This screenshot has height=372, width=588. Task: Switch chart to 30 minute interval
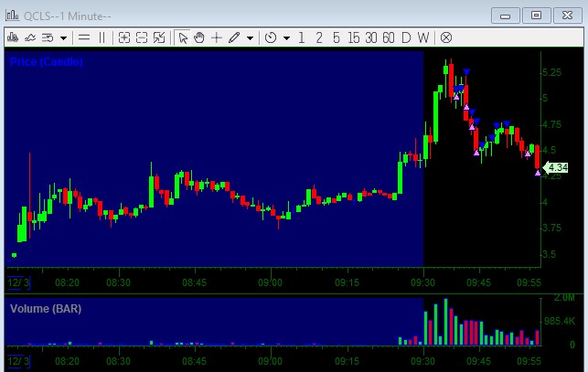coord(371,37)
